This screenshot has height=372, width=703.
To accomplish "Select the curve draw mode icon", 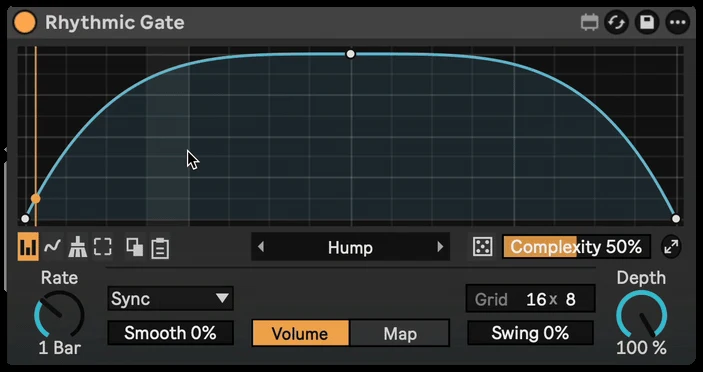I will (x=52, y=247).
